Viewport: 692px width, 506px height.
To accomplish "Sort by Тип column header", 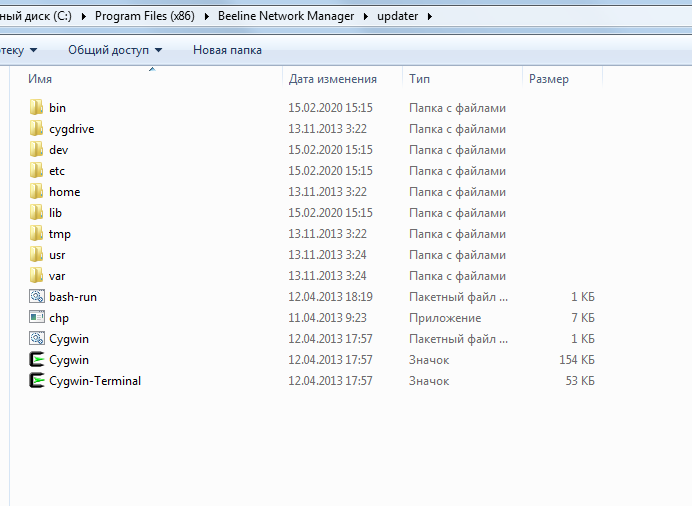I will click(419, 79).
